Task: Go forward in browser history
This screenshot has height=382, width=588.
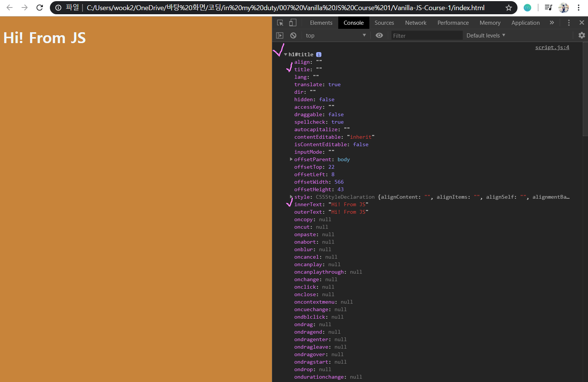Action: (x=24, y=7)
